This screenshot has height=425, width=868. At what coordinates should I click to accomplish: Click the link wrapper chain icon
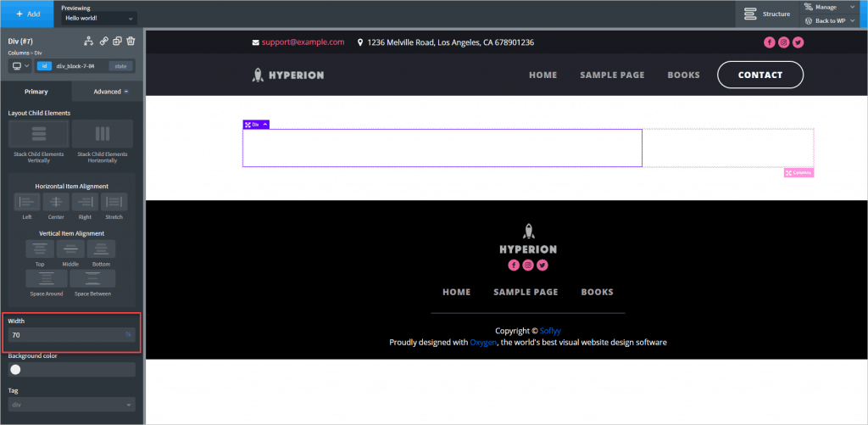click(103, 41)
